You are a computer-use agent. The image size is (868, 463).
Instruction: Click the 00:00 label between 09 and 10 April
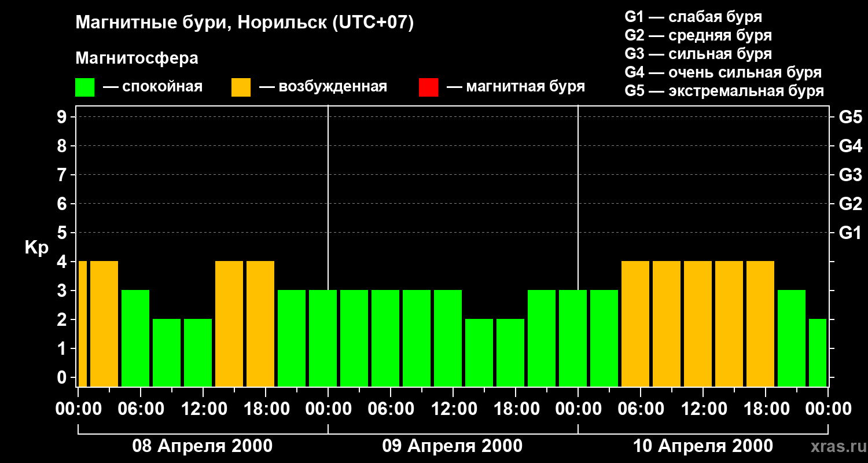(x=578, y=409)
